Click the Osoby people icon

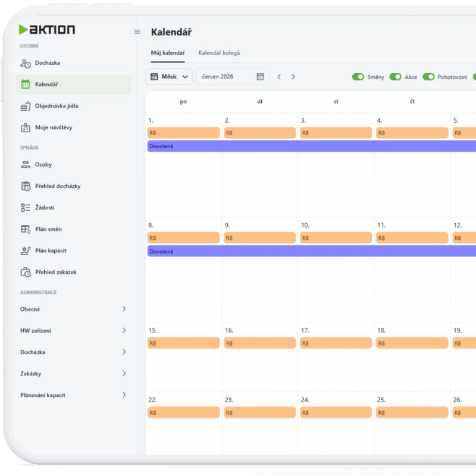pyautogui.click(x=26, y=165)
